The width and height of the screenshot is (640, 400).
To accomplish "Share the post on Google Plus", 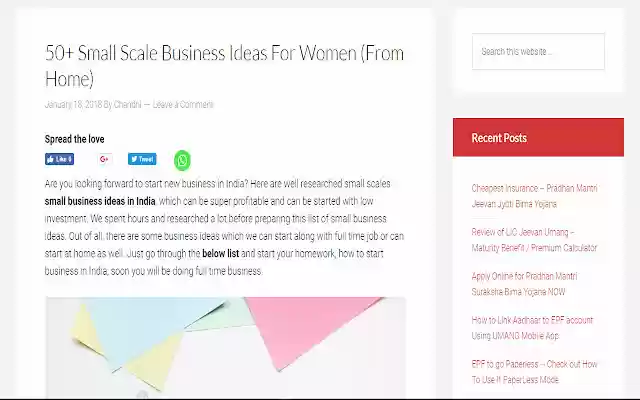I will click(x=105, y=159).
